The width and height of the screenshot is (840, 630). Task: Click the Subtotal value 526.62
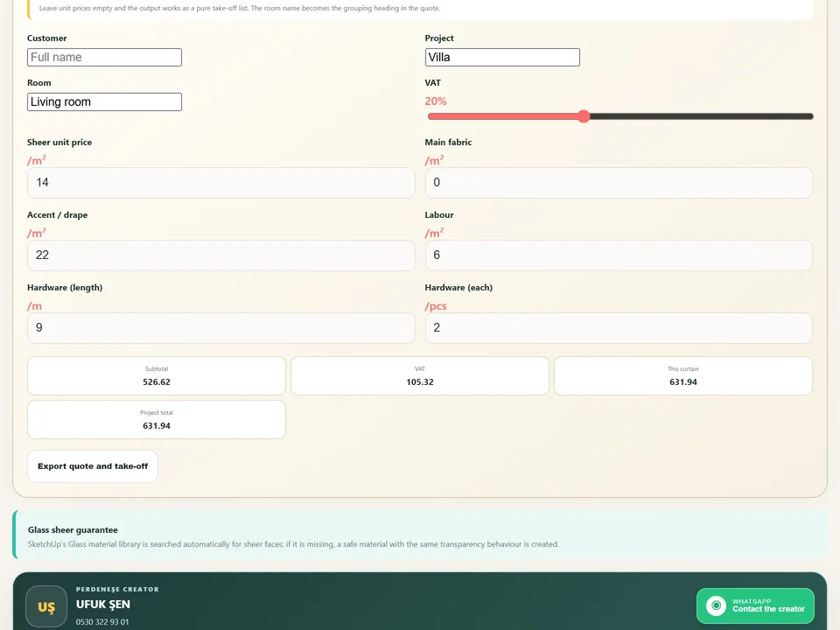157,382
